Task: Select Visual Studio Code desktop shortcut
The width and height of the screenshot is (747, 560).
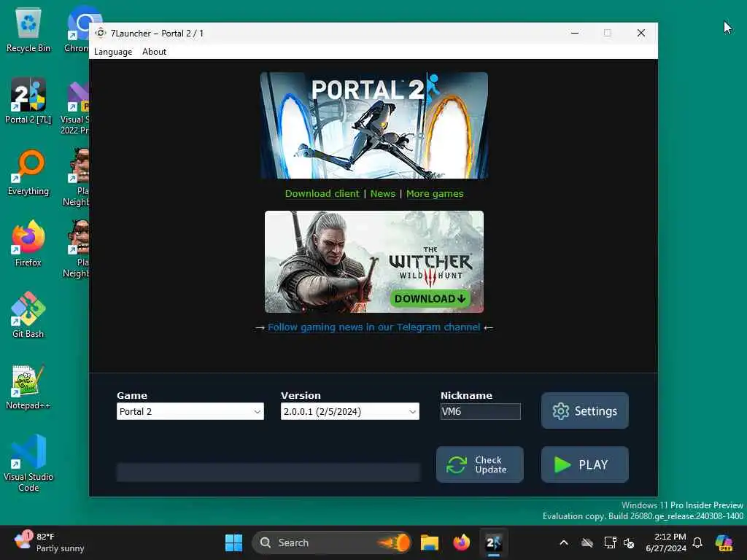Action: click(x=28, y=463)
